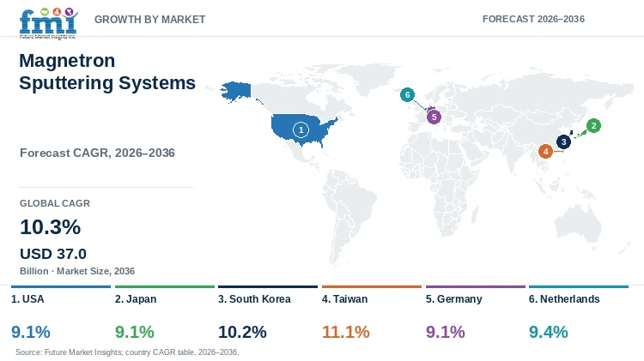Click the GLOBAL CAGR label
Image resolution: width=644 pixels, height=361 pixels.
[55, 203]
